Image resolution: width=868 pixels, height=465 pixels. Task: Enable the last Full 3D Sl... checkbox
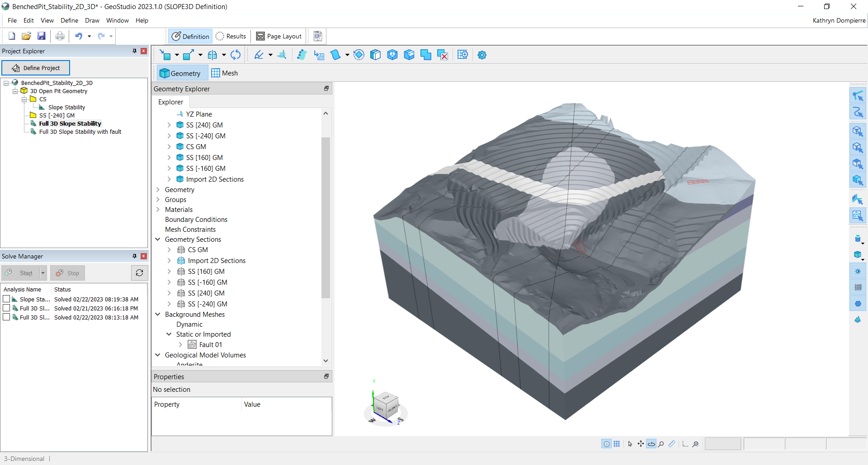tap(6, 317)
